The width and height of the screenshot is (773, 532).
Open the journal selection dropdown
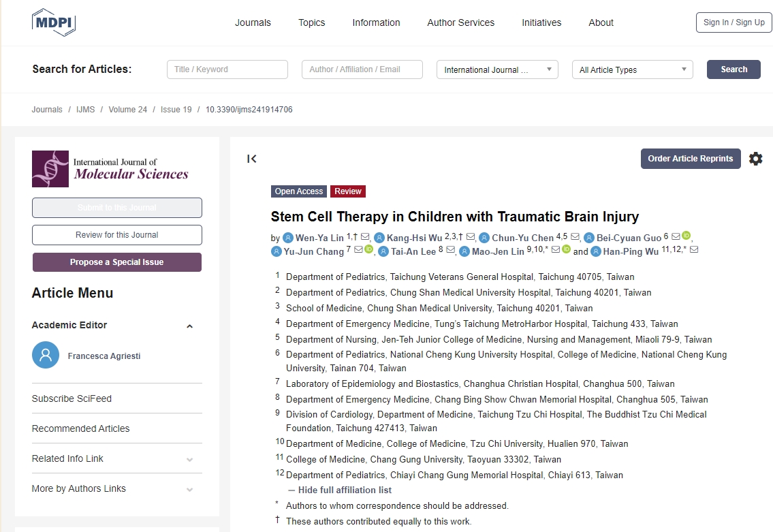tap(496, 69)
